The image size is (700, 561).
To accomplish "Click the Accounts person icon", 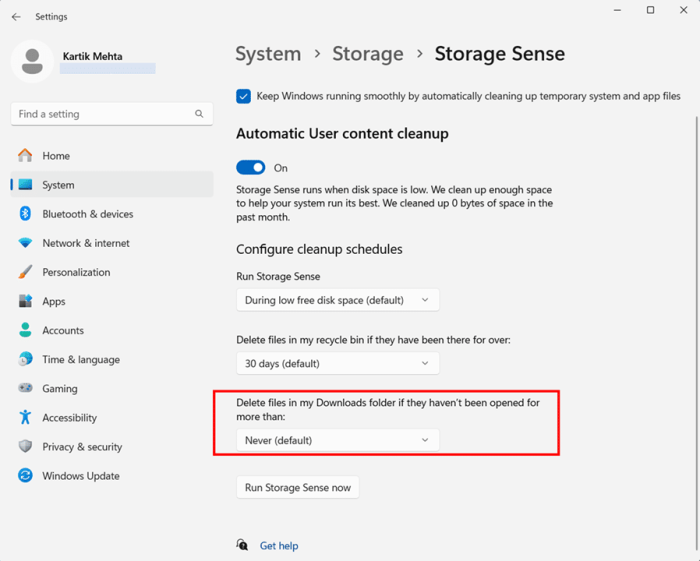I will click(x=25, y=330).
